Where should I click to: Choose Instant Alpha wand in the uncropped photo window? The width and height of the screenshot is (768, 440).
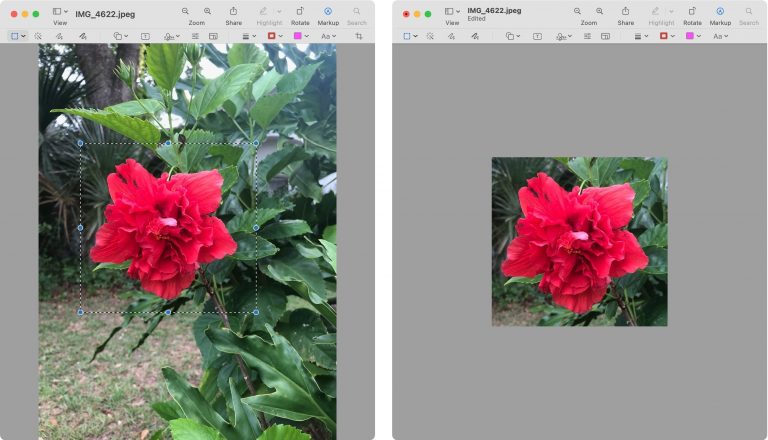[38, 36]
